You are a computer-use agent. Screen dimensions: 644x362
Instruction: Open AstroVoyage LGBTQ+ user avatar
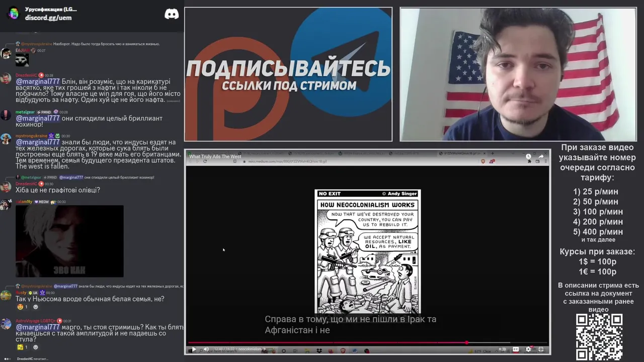pos(6,324)
